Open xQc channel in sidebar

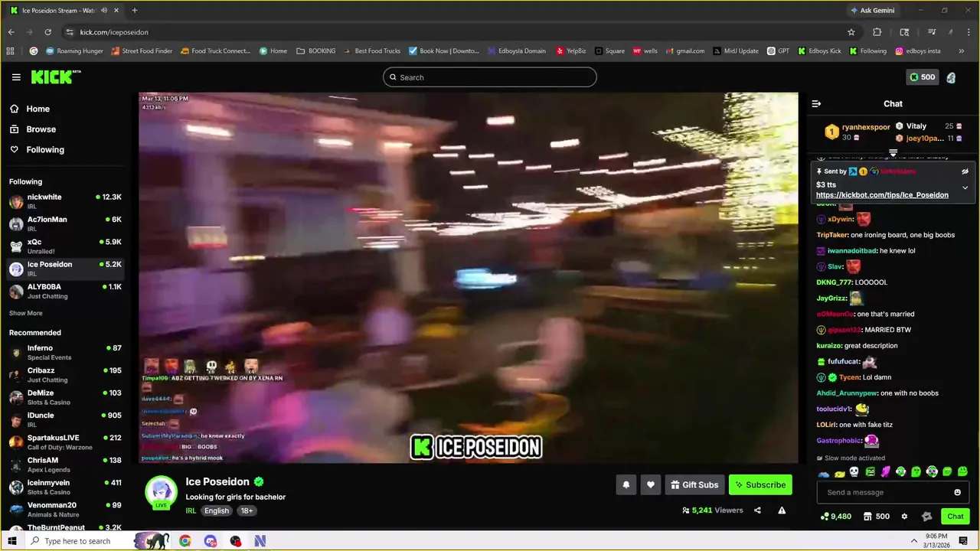click(66, 246)
